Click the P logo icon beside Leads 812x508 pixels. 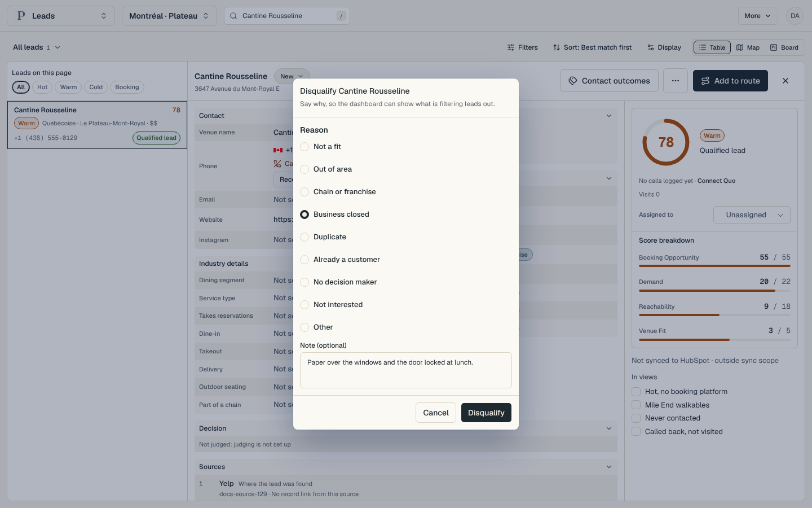pyautogui.click(x=21, y=16)
